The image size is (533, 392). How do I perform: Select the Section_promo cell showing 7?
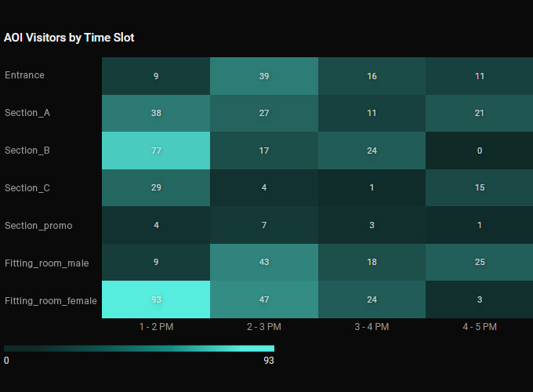point(264,225)
